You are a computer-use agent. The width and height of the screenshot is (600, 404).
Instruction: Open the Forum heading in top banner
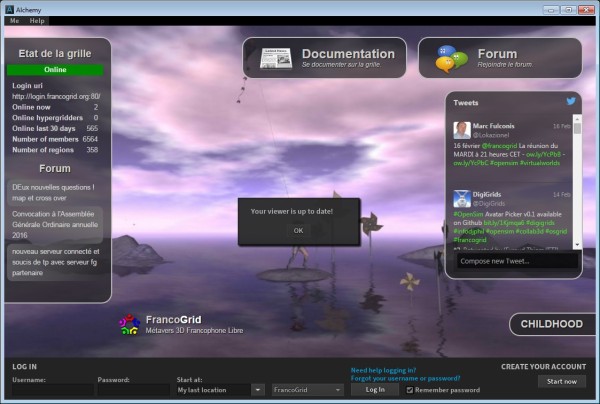[x=497, y=54]
